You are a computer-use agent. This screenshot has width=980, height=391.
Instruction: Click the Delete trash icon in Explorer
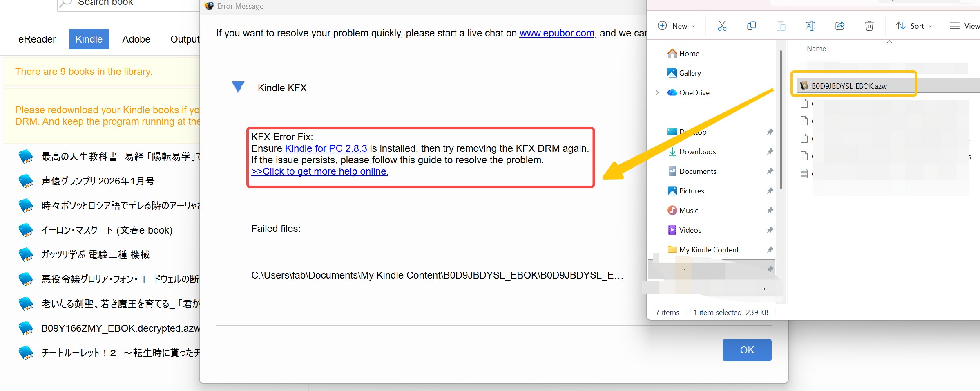click(869, 26)
